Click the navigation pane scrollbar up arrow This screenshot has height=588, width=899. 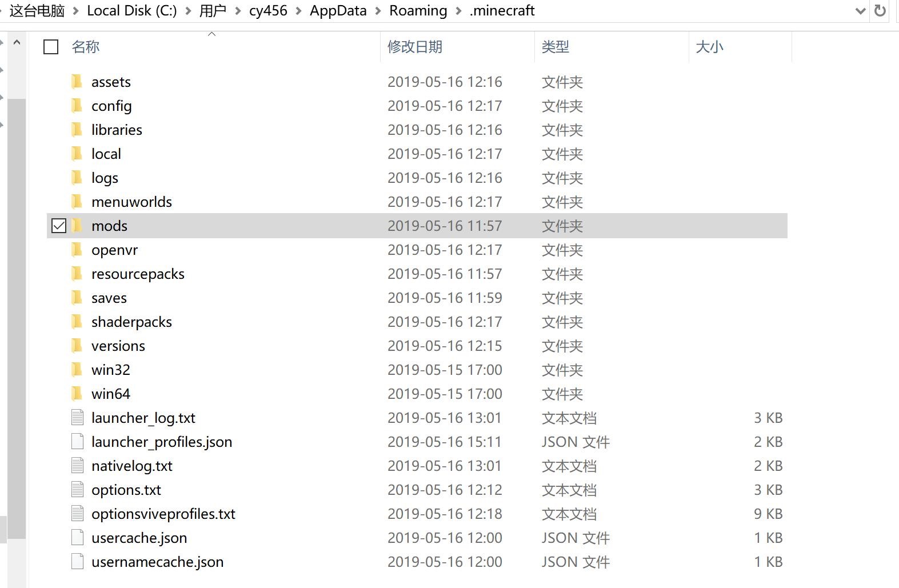coord(17,42)
